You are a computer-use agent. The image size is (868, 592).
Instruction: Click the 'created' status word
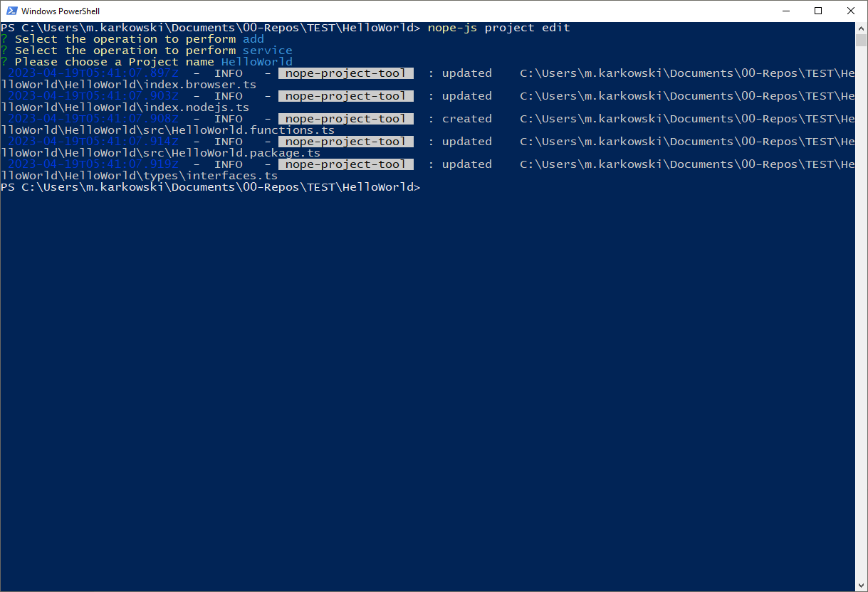tap(467, 119)
